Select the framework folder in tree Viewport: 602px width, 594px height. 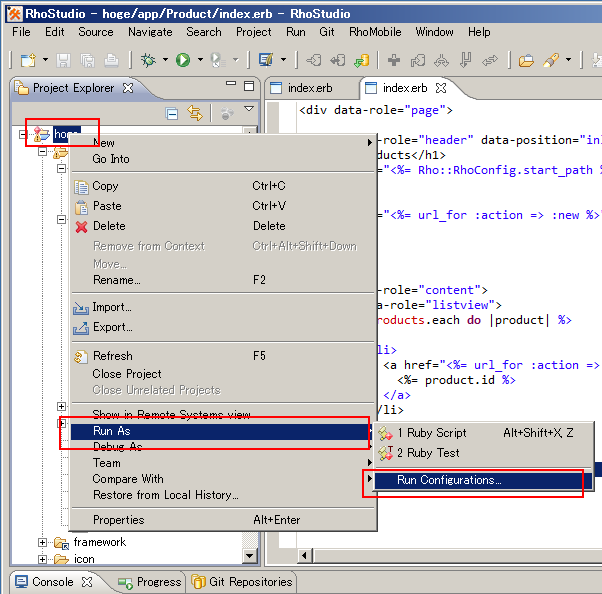(99, 542)
